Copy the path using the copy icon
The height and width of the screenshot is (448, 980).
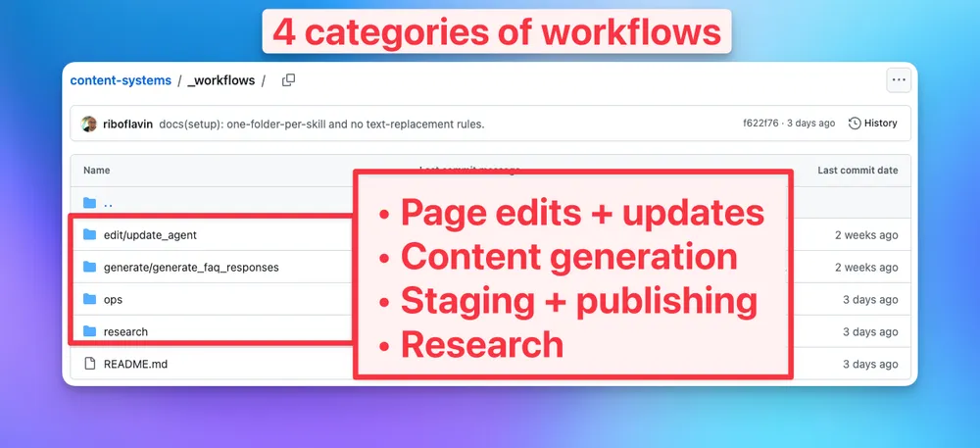[x=288, y=80]
